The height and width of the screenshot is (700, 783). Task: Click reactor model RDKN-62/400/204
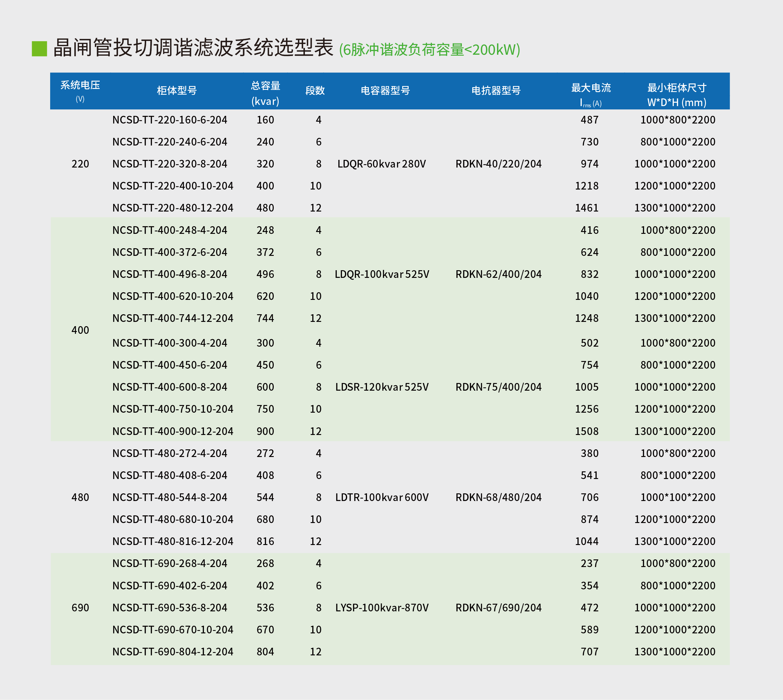pos(498,274)
